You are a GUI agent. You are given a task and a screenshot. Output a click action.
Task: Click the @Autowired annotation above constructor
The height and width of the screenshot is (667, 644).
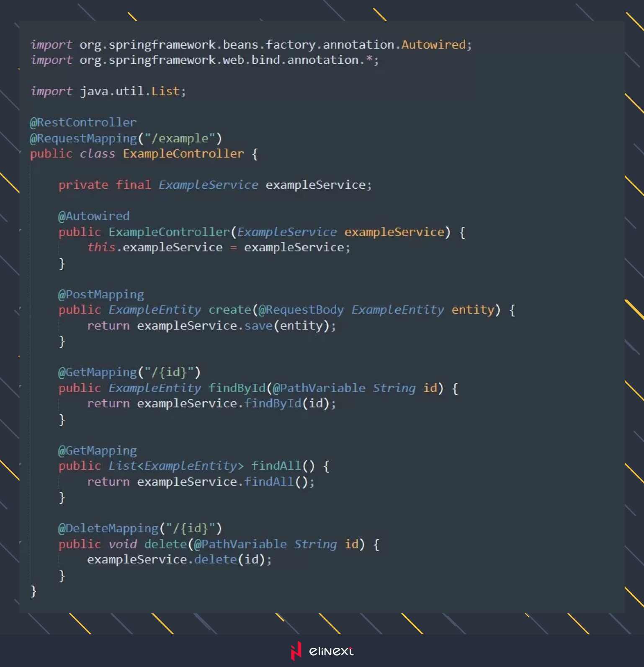click(x=94, y=216)
